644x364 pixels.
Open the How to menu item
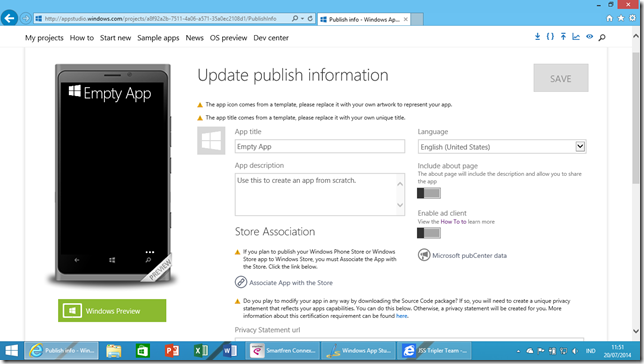pos(82,38)
